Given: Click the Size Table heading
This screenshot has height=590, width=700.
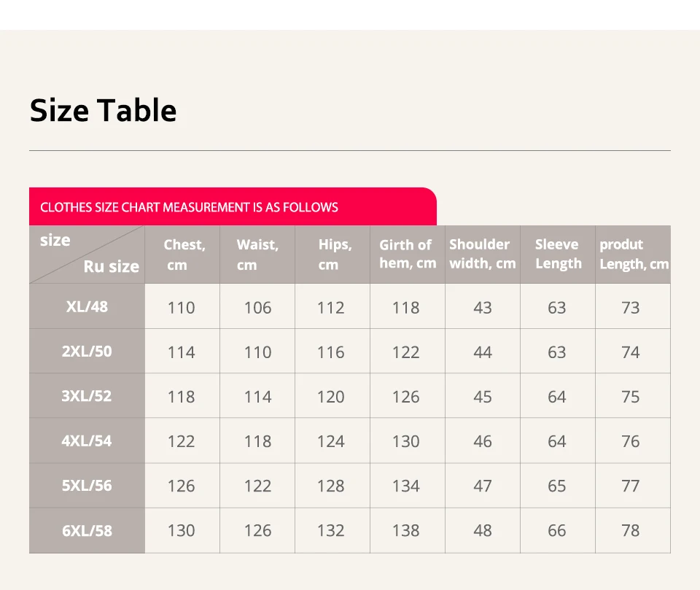Looking at the screenshot, I should (x=103, y=110).
